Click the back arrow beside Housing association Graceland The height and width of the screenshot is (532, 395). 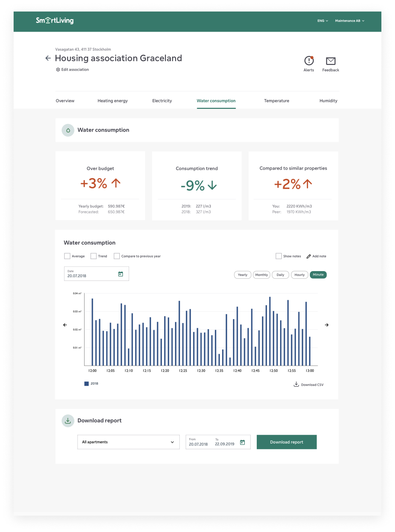click(x=48, y=58)
